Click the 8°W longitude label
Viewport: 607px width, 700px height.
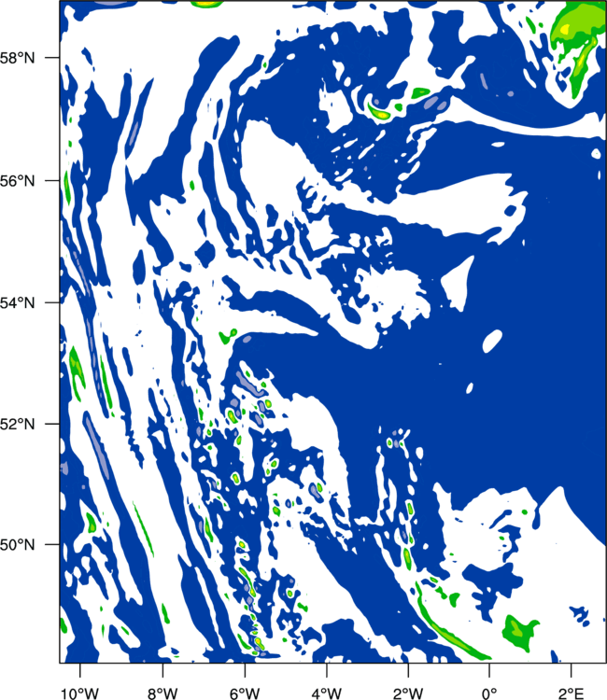pyautogui.click(x=162, y=693)
